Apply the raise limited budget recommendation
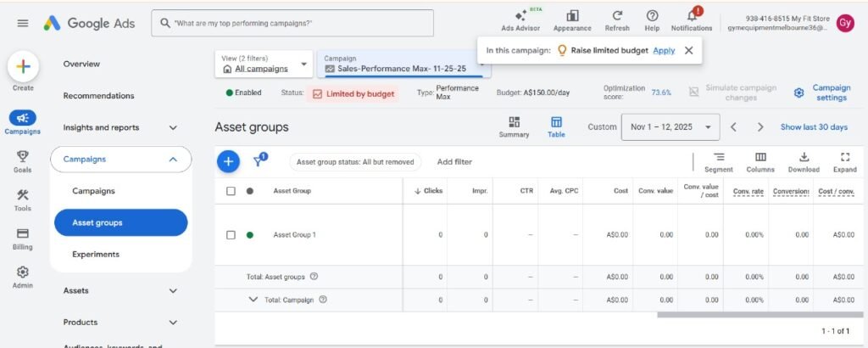 [664, 50]
